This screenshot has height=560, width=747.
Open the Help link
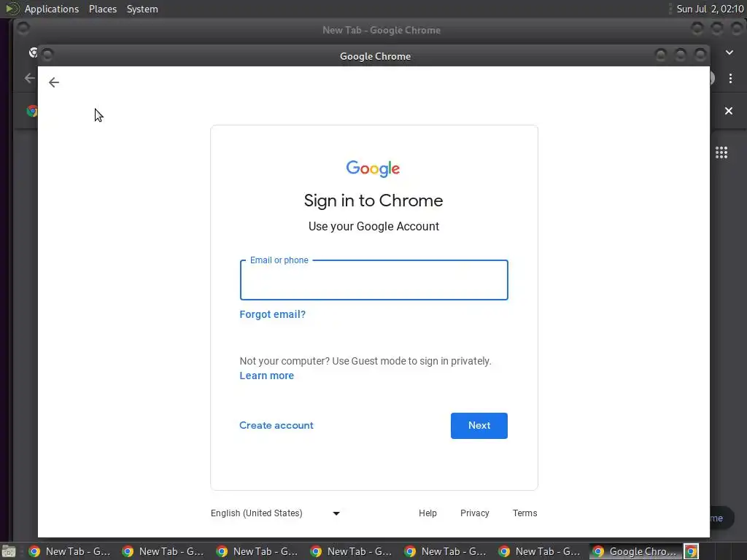pos(427,513)
